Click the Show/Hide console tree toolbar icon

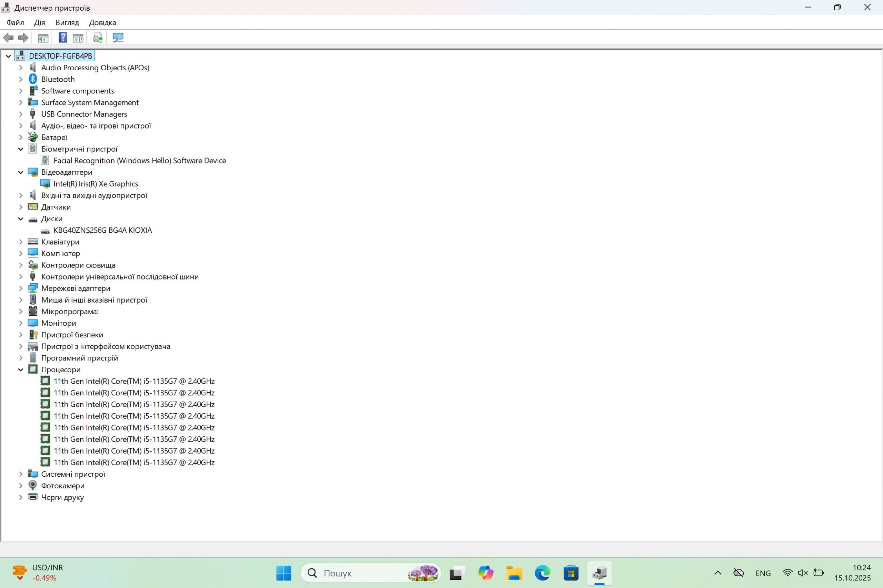pyautogui.click(x=43, y=38)
